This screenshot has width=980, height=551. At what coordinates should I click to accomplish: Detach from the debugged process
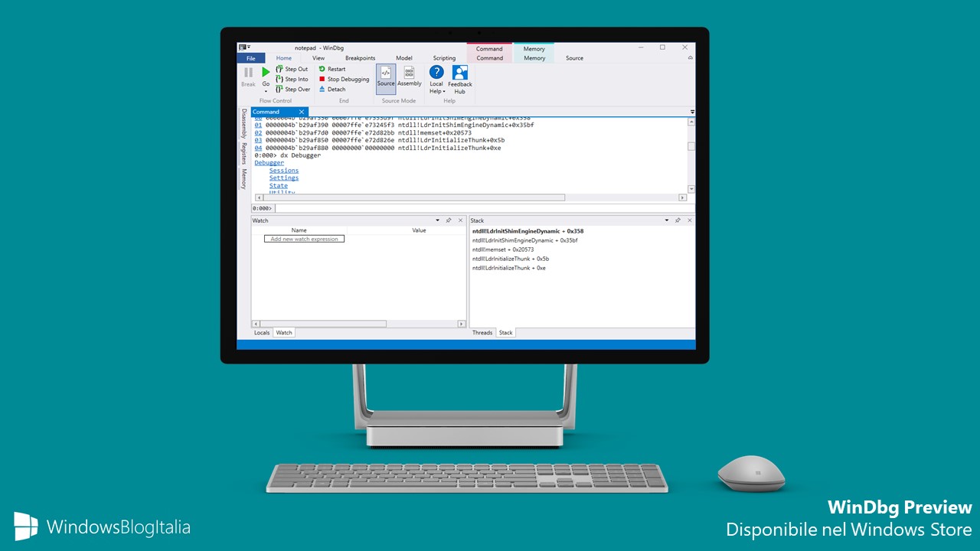pos(332,89)
